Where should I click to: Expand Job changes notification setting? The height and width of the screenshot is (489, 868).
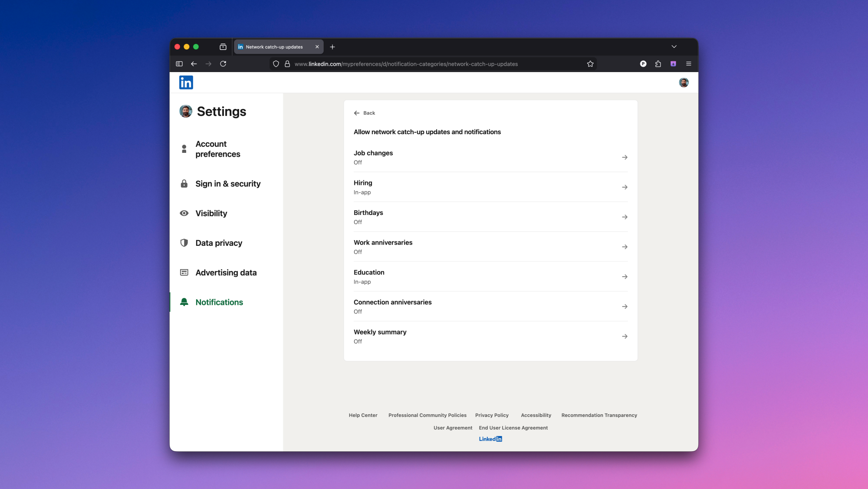pyautogui.click(x=625, y=157)
